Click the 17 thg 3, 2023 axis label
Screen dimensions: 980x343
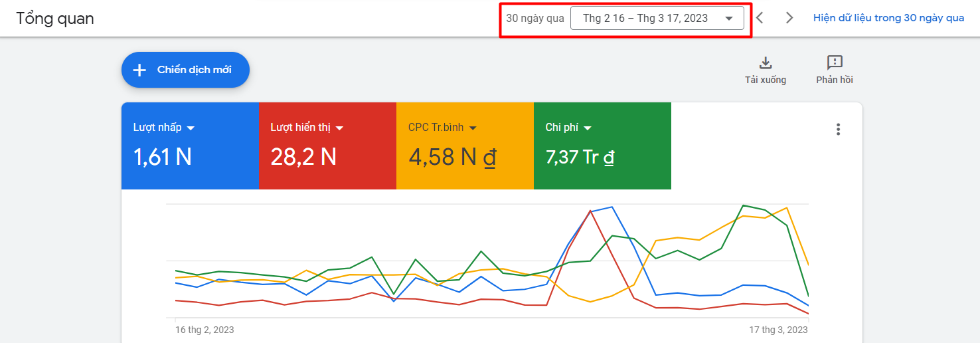(779, 330)
